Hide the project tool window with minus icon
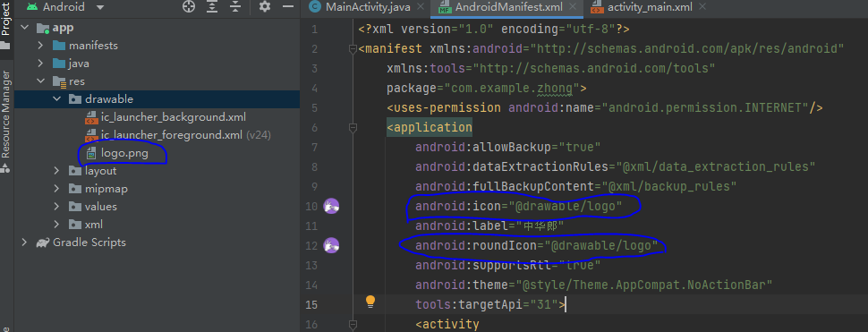The width and height of the screenshot is (868, 332). tap(288, 6)
